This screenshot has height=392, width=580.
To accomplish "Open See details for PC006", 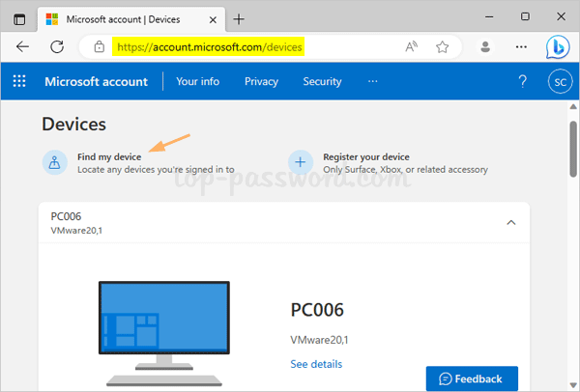I will [x=316, y=364].
